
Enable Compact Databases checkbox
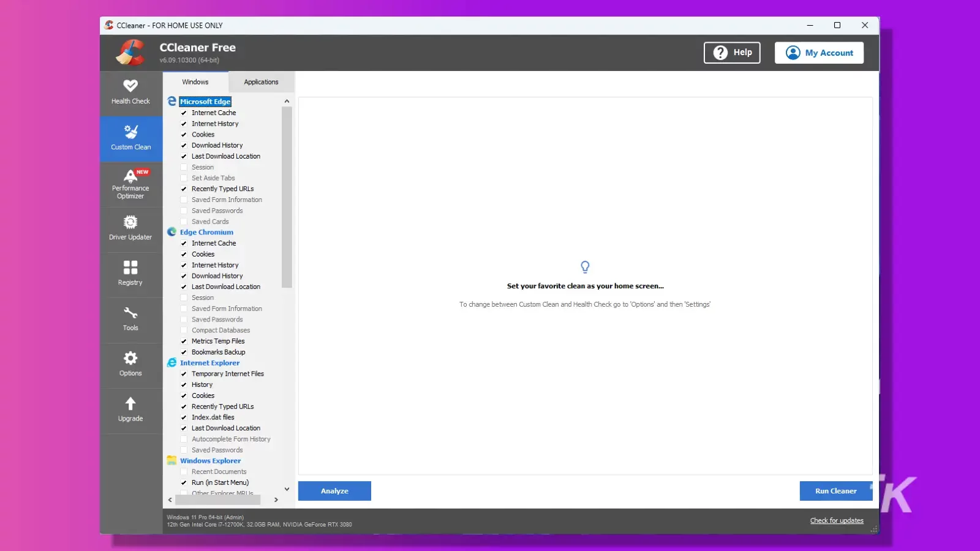coord(184,330)
